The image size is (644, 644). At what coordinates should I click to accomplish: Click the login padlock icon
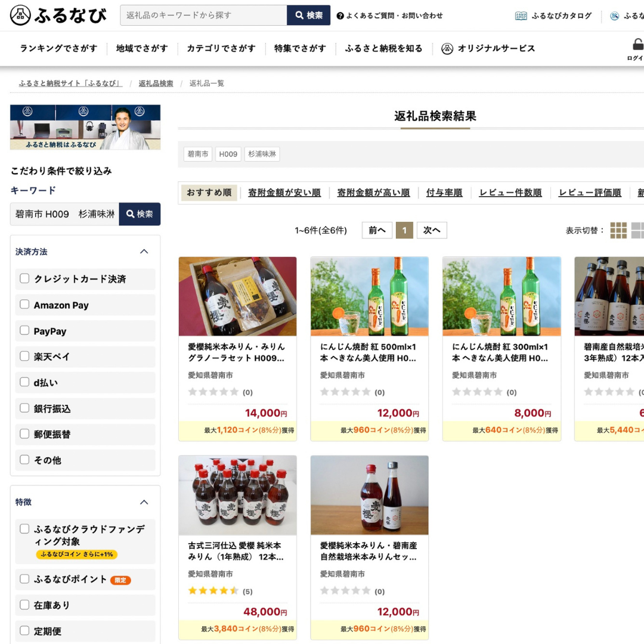[638, 44]
